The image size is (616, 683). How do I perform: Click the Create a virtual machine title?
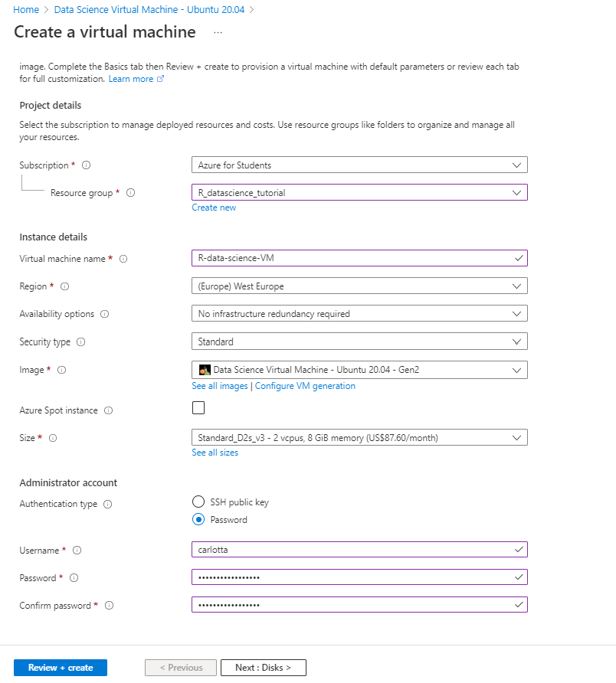coord(105,32)
